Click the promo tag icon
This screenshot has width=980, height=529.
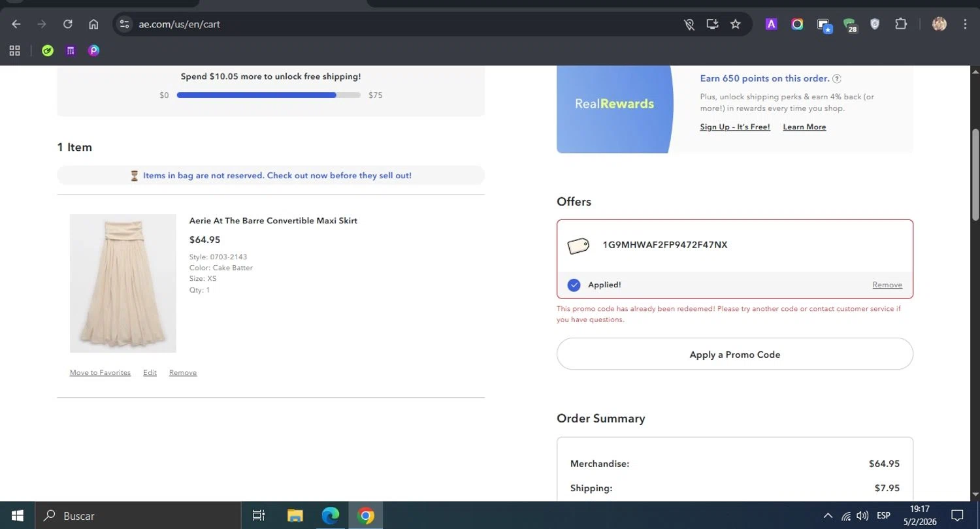[x=578, y=246]
